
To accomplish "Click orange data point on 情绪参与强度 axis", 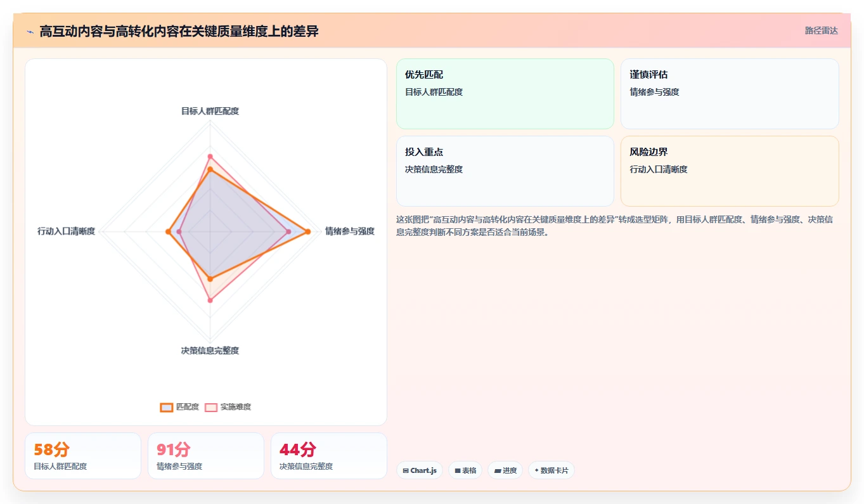I will (308, 232).
